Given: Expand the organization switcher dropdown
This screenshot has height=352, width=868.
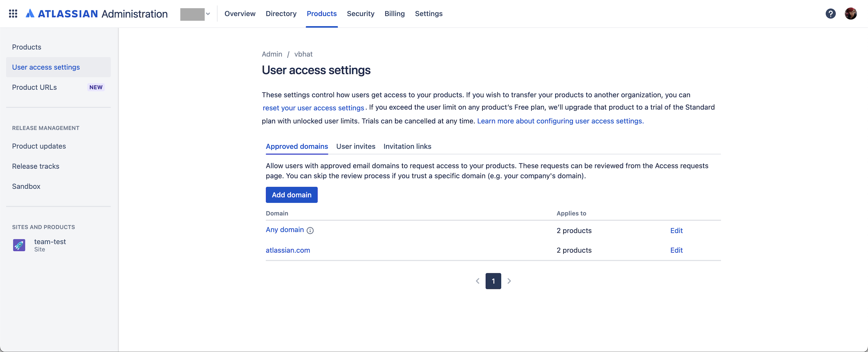Looking at the screenshot, I should 195,14.
